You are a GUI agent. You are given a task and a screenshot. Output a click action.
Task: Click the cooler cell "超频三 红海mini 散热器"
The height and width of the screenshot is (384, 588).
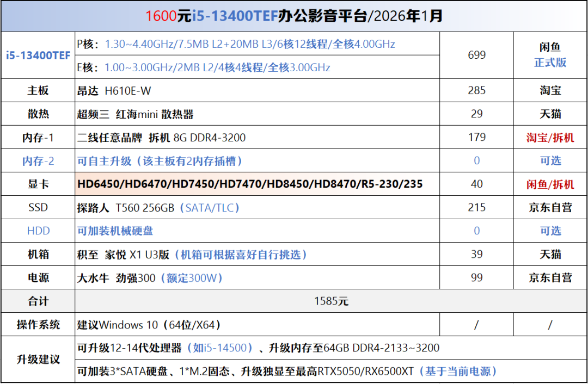click(x=136, y=114)
